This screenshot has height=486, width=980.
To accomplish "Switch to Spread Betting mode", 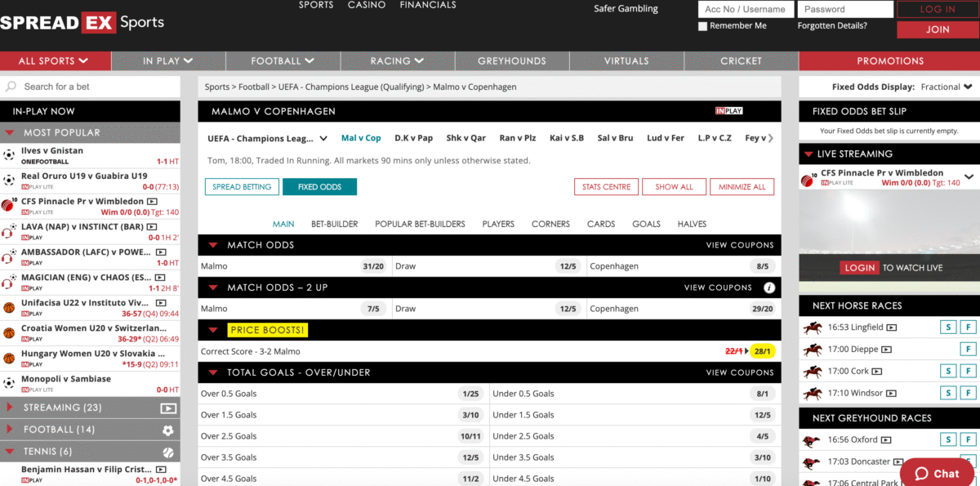I will click(x=242, y=187).
